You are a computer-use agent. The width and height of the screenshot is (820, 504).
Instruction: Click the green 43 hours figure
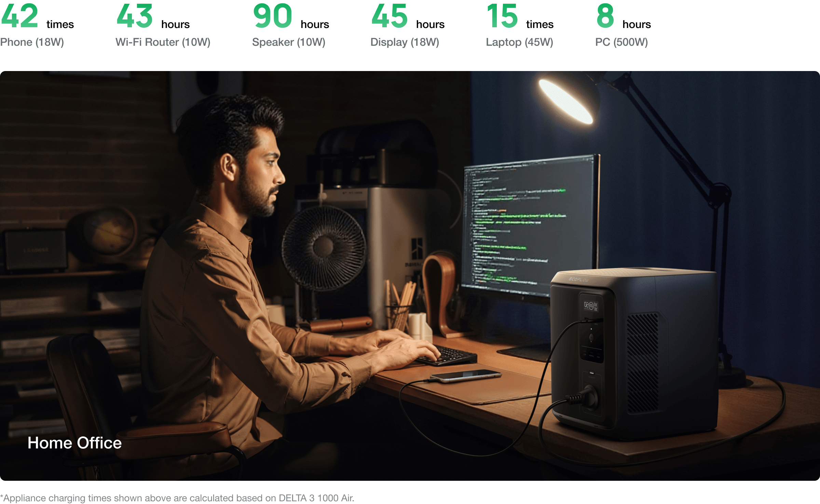coord(135,16)
